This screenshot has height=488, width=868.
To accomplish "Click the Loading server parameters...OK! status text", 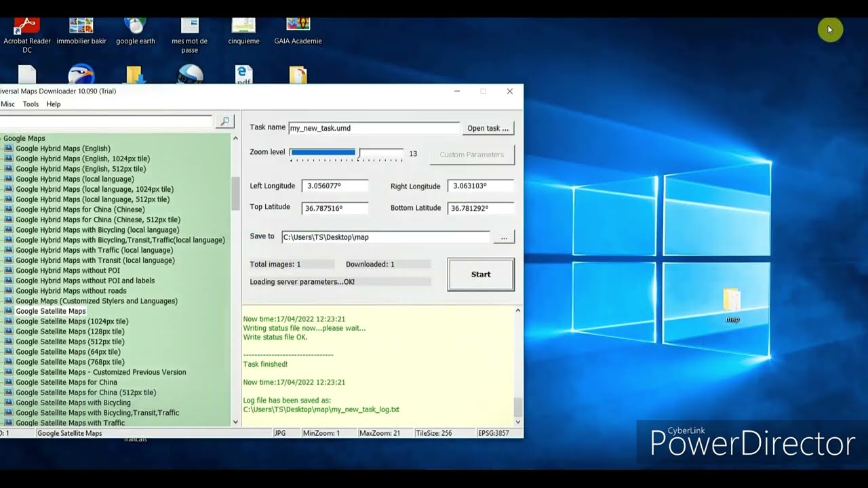I will click(x=302, y=282).
